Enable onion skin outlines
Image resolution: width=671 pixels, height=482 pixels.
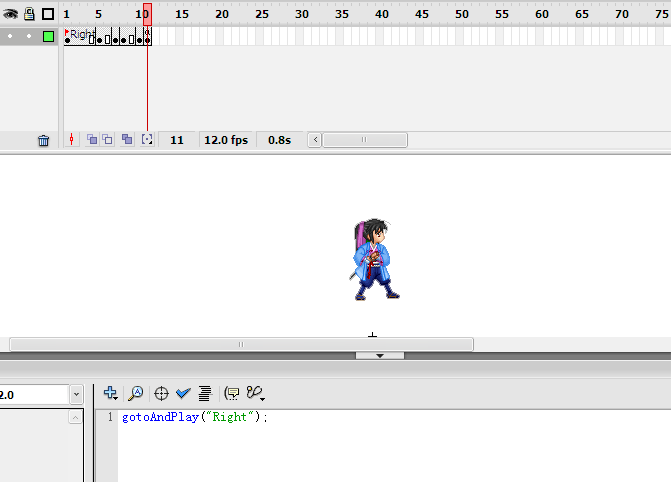click(x=107, y=140)
